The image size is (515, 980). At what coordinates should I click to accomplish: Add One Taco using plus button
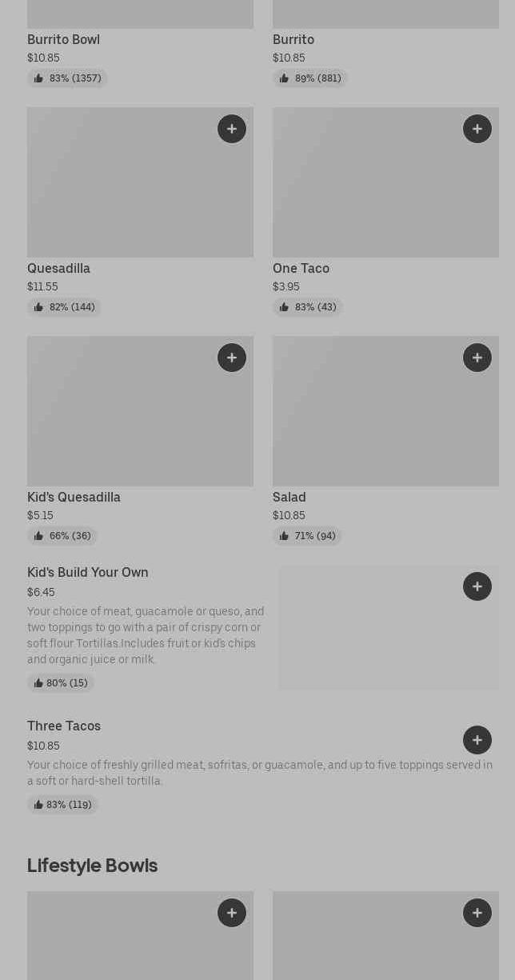pyautogui.click(x=477, y=129)
